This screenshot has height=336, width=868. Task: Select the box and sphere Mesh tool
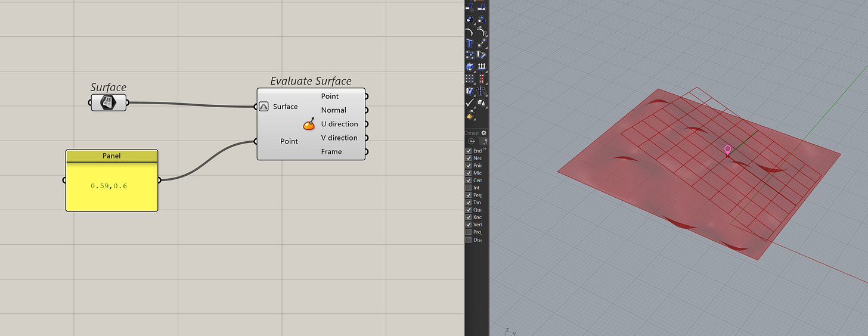(x=481, y=102)
